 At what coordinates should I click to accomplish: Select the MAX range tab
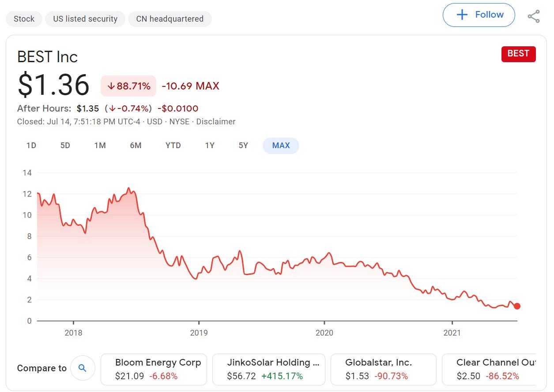pos(281,146)
